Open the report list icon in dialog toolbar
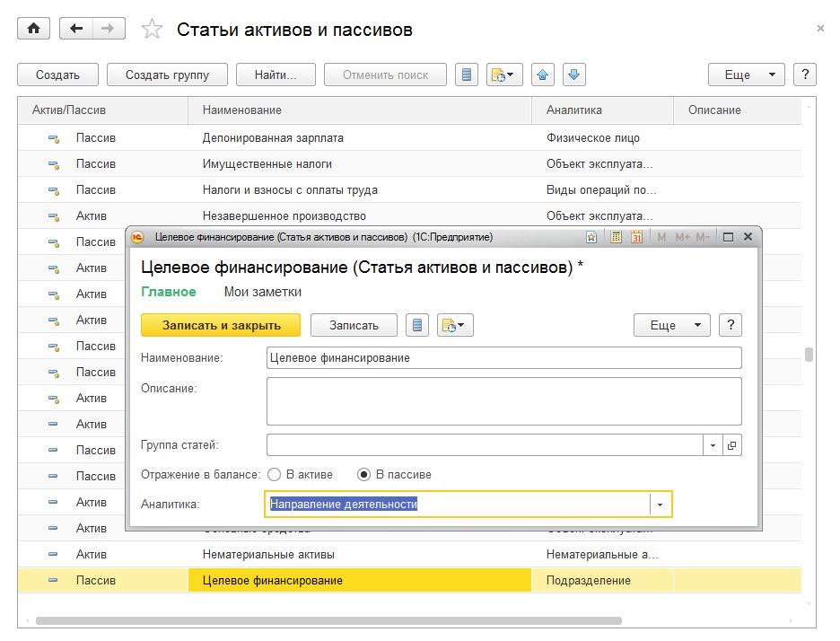Image resolution: width=840 pixels, height=641 pixels. pos(416,325)
